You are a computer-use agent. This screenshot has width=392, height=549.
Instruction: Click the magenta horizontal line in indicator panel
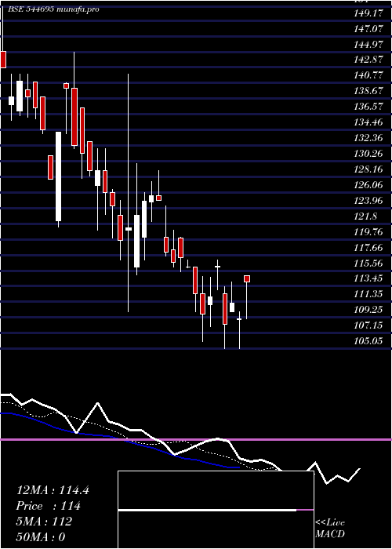(x=196, y=439)
